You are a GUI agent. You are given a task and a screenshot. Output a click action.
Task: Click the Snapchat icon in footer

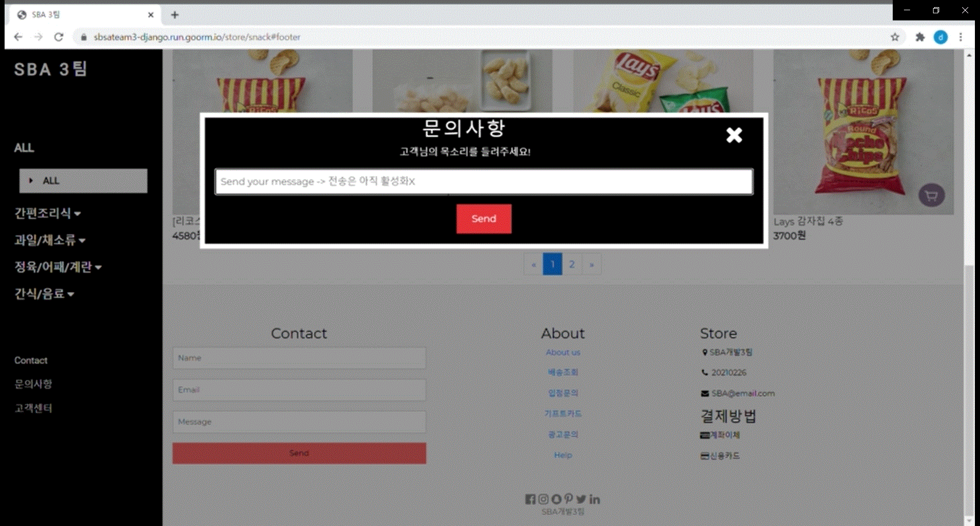555,499
